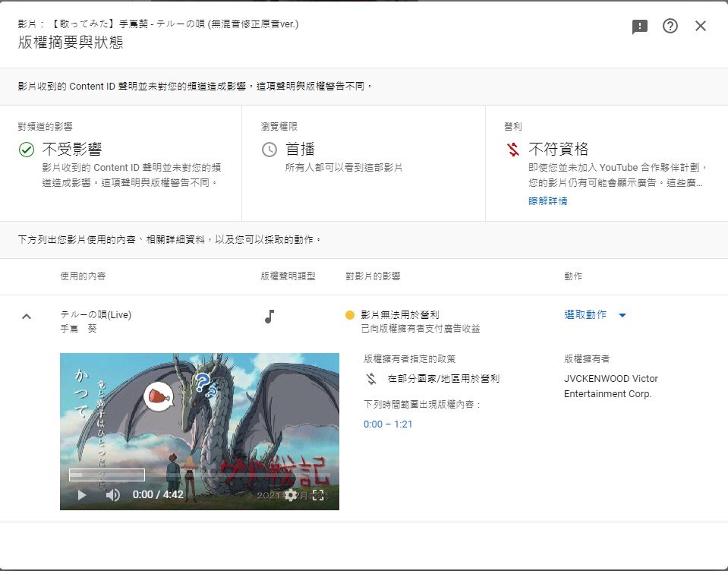Open video player settings gear

point(291,495)
